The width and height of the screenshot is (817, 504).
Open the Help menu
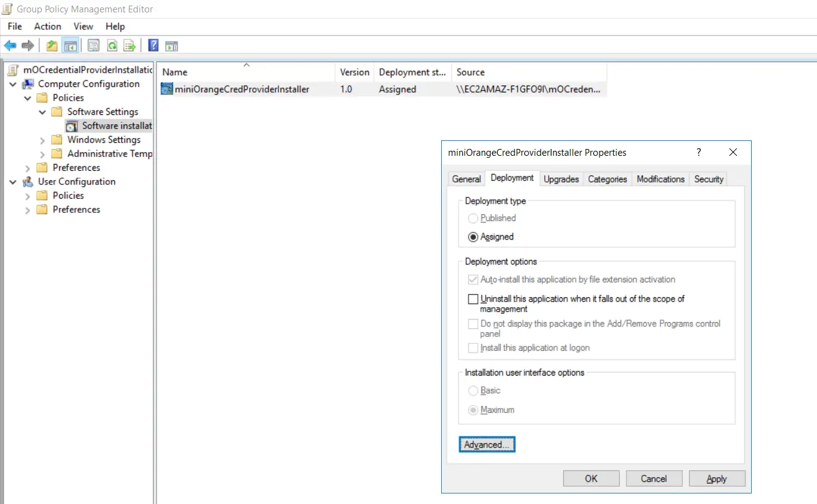[115, 26]
